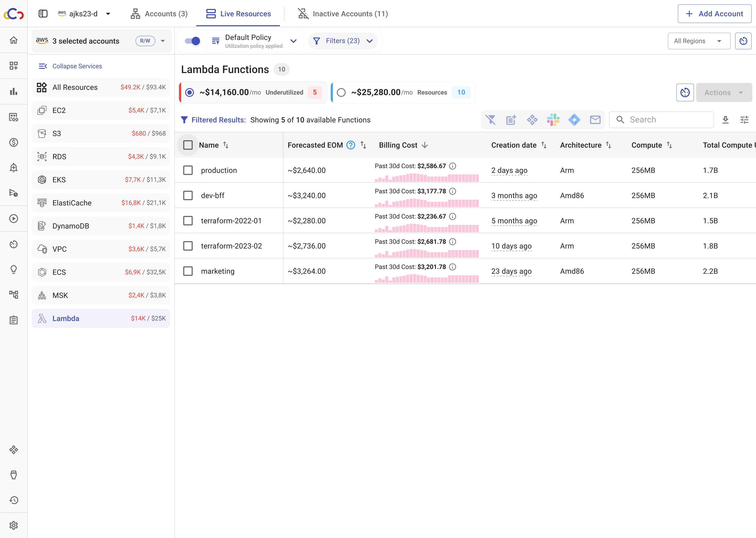Click the terraform-2022-01 cost sparkline
Screen dimensions: 756x538
click(427, 227)
